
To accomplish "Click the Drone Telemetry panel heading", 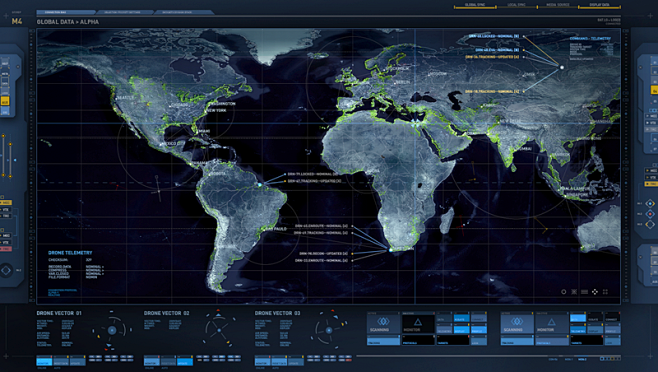I will coord(70,253).
